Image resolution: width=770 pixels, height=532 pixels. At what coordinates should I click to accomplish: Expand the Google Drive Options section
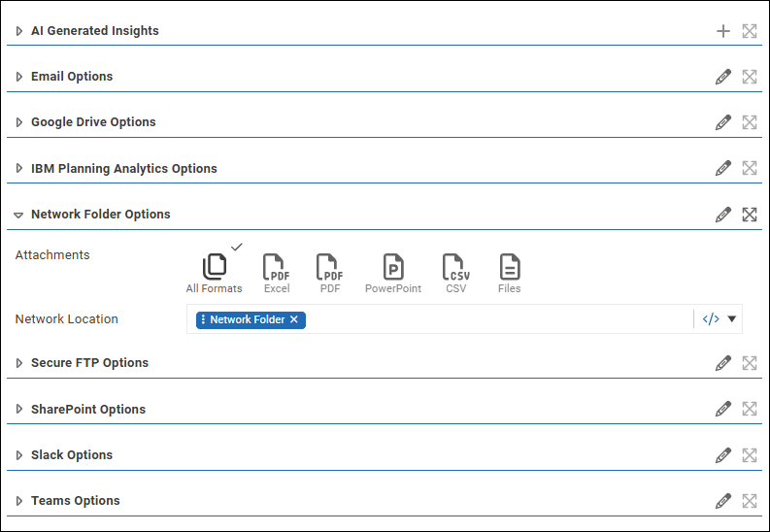(x=18, y=122)
